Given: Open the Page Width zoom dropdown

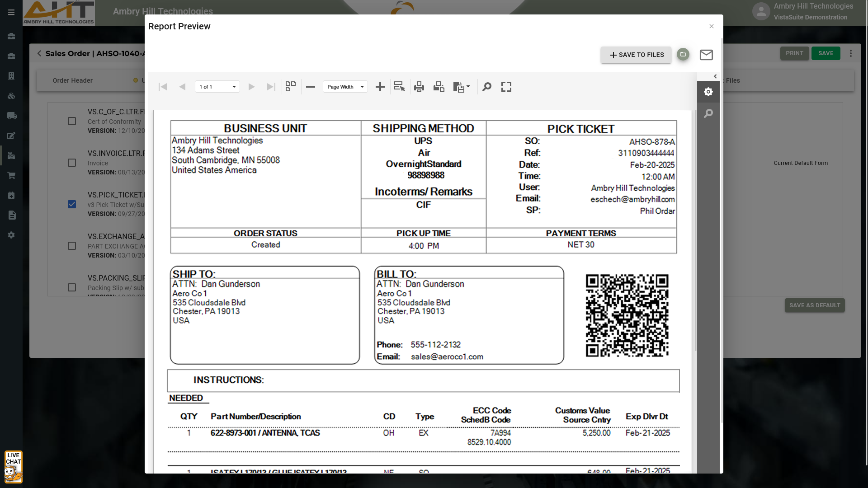Looking at the screenshot, I should 345,87.
